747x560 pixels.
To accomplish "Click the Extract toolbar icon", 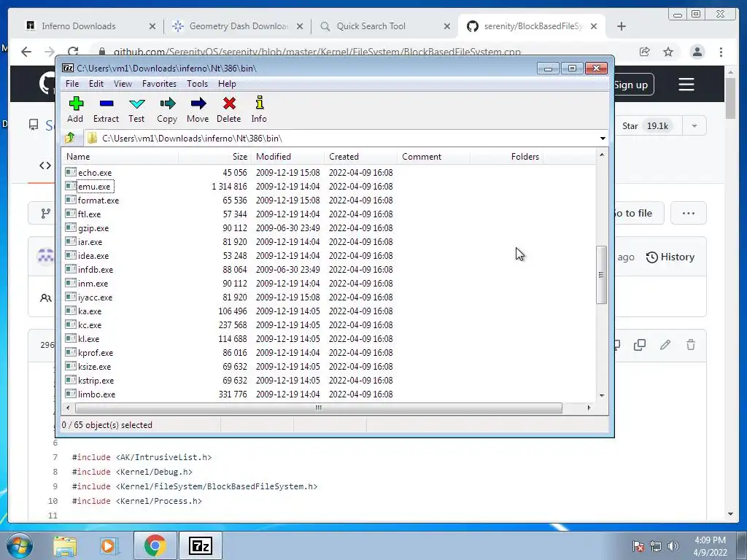I will [107, 104].
